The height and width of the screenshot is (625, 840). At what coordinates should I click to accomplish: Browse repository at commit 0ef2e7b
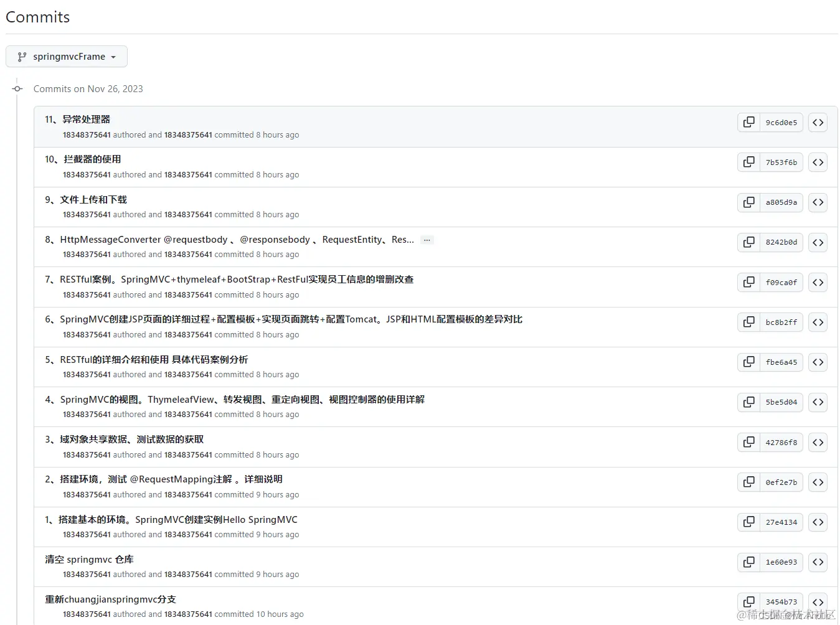[818, 482]
